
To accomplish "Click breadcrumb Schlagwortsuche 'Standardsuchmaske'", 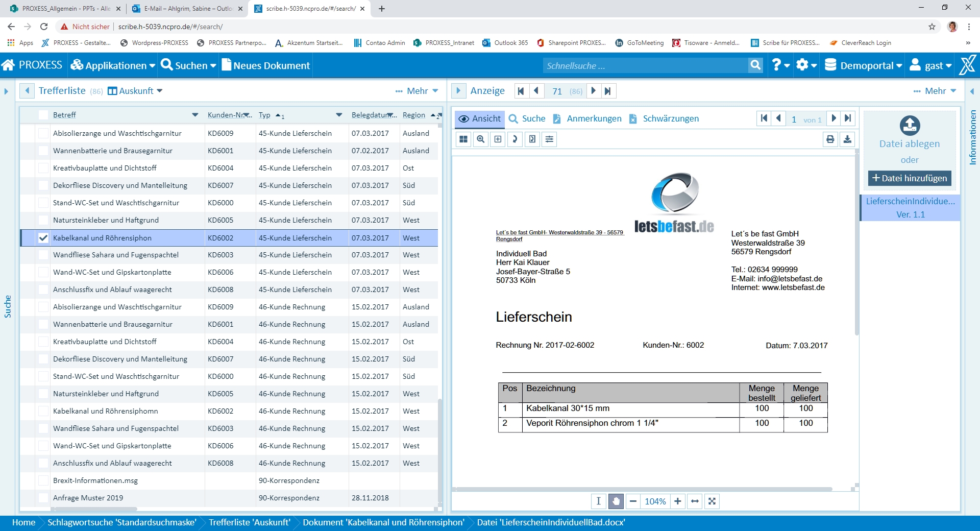I will click(122, 522).
